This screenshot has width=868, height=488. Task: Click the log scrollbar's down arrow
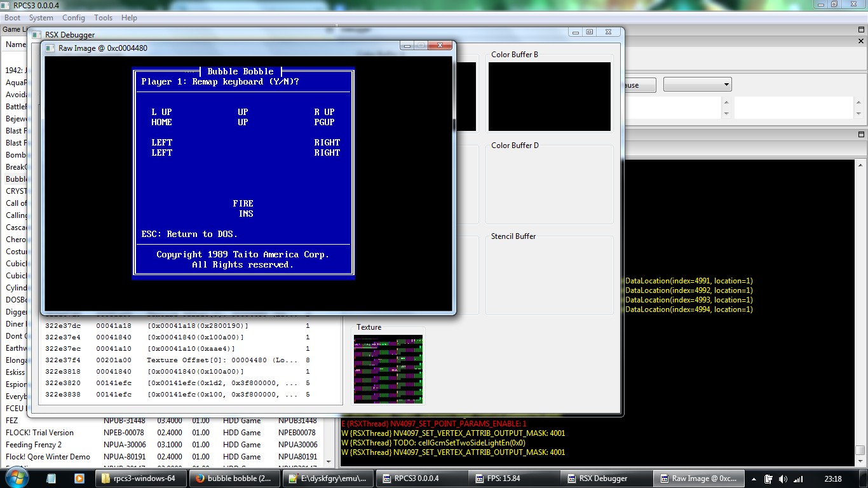[860, 461]
